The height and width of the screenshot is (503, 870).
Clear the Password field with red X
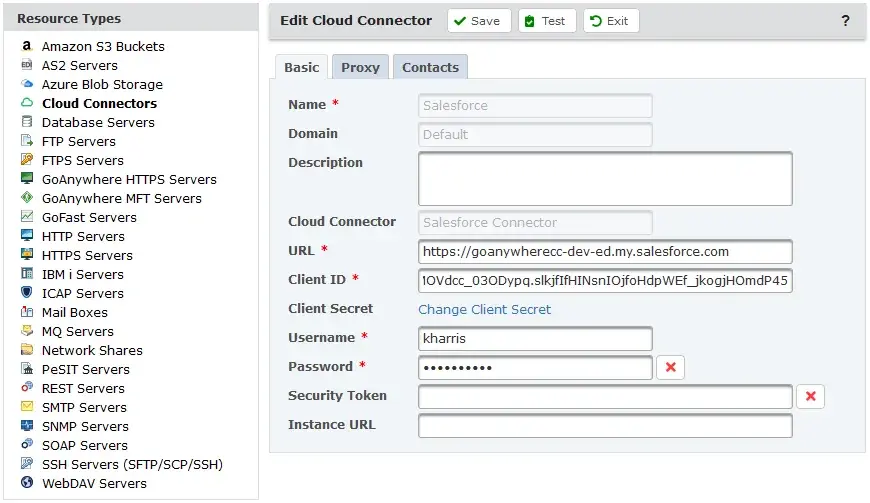[x=670, y=367]
